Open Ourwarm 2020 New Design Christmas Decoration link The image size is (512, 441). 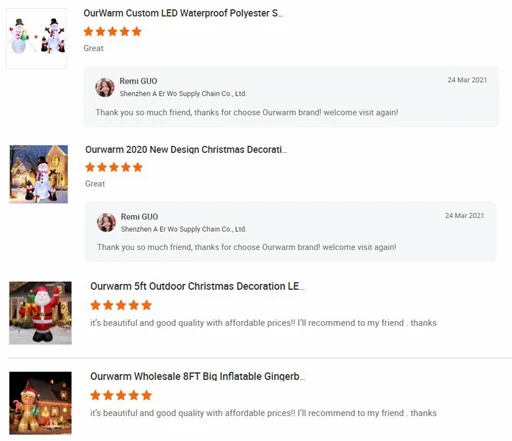tap(186, 150)
